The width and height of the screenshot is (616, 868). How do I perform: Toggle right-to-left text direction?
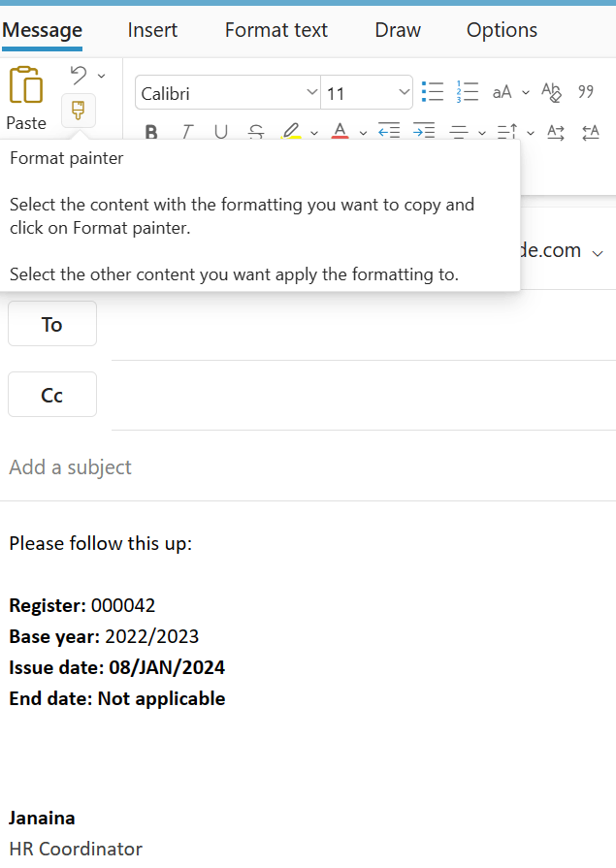point(591,132)
